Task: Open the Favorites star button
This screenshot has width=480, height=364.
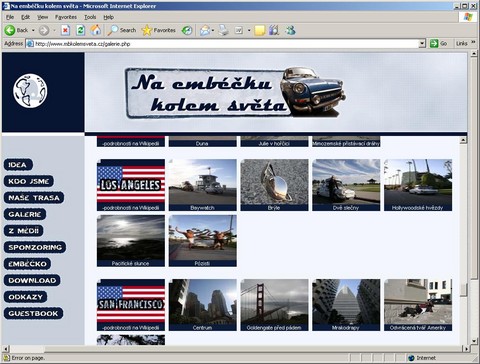Action: pos(158,30)
